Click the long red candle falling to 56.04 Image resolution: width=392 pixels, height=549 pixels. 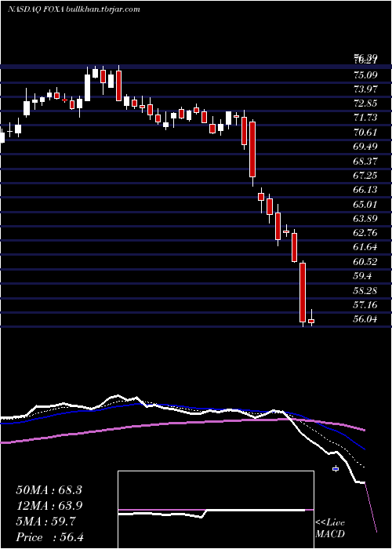[x=303, y=293]
